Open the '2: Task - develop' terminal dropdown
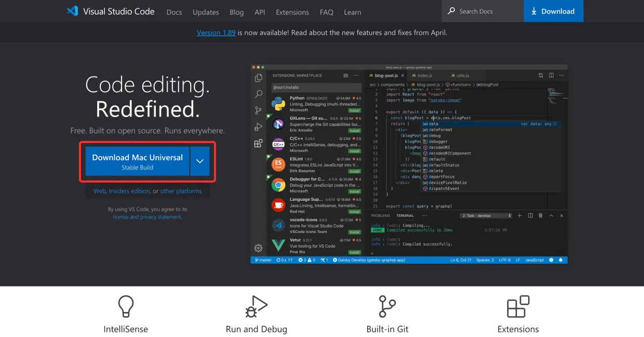This screenshot has width=644, height=337. pos(486,215)
